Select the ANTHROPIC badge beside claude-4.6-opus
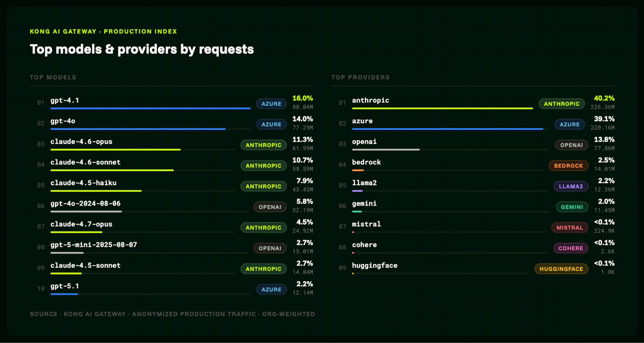This screenshot has height=343, width=644. [264, 145]
